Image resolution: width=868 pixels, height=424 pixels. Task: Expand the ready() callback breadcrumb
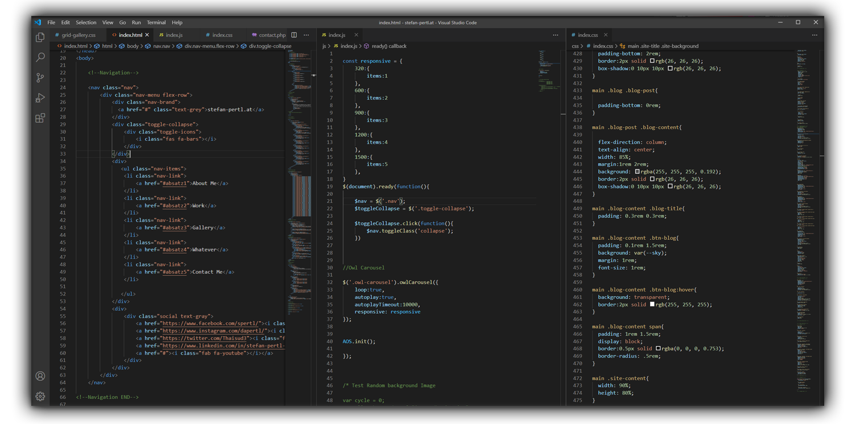[389, 46]
